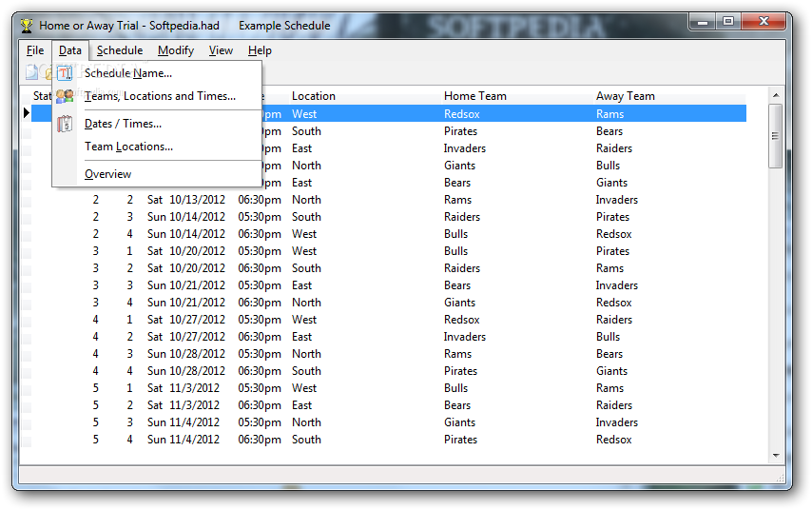Click Pirates away team against Bulls home
The height and width of the screenshot is (510, 812).
click(612, 251)
